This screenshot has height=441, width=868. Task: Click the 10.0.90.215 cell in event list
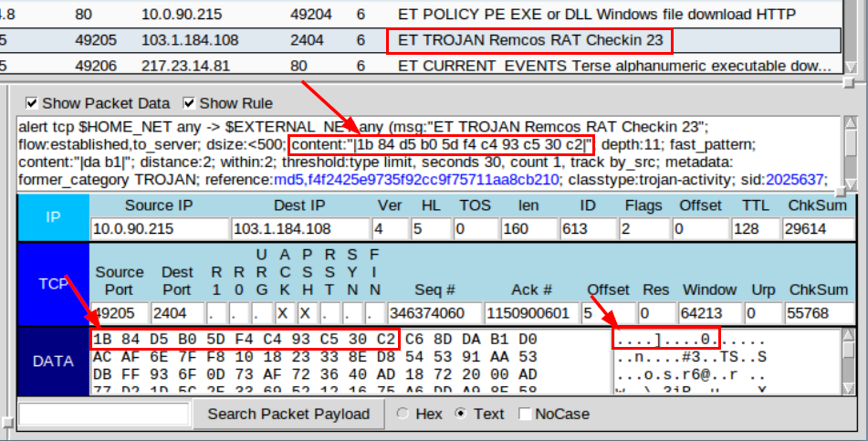tap(181, 15)
